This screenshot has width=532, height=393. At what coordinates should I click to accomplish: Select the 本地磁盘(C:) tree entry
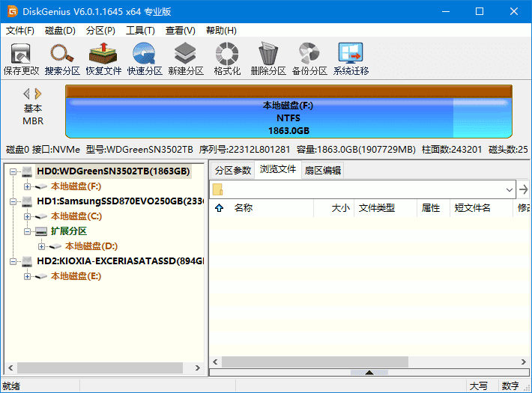point(76,216)
